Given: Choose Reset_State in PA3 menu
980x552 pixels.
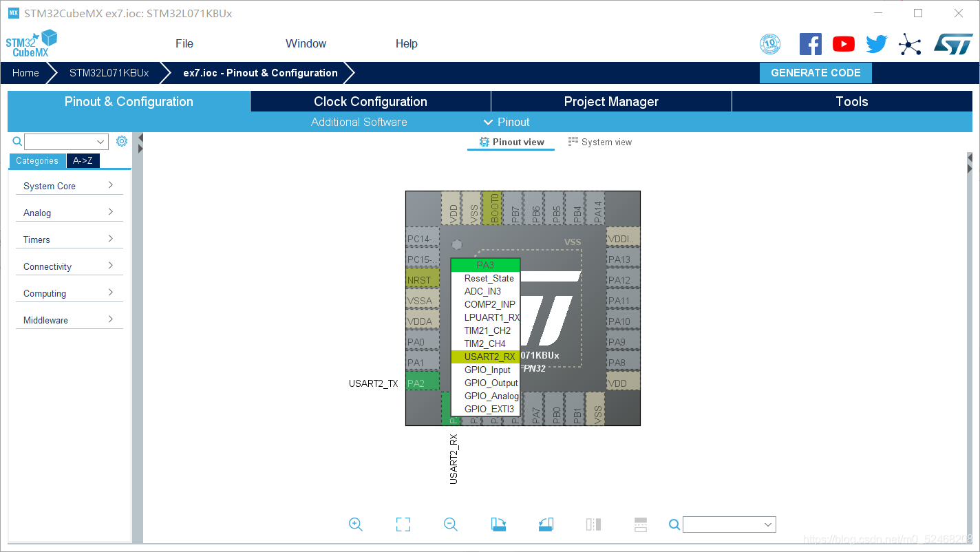Looking at the screenshot, I should point(485,278).
